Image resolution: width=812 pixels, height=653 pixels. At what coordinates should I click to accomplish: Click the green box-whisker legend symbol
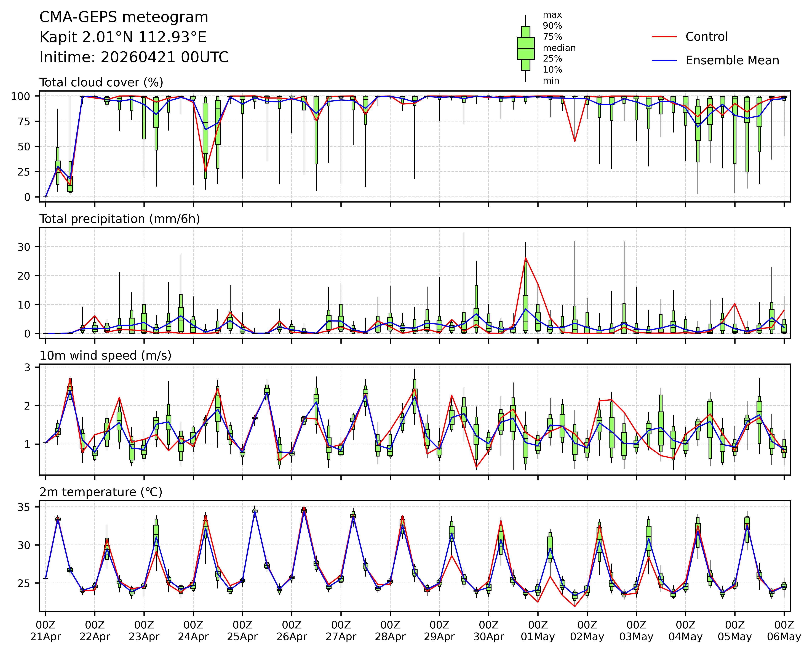coord(525,48)
